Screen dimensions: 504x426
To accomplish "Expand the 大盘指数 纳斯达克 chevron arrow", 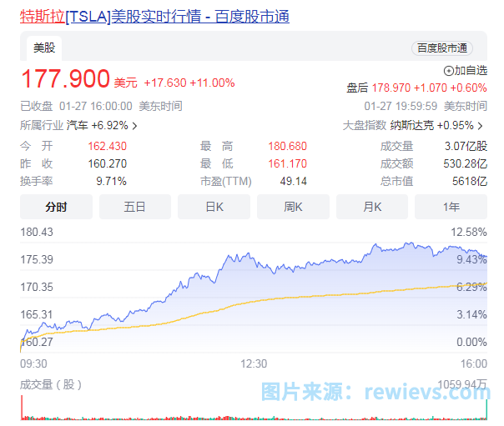I will pos(480,126).
